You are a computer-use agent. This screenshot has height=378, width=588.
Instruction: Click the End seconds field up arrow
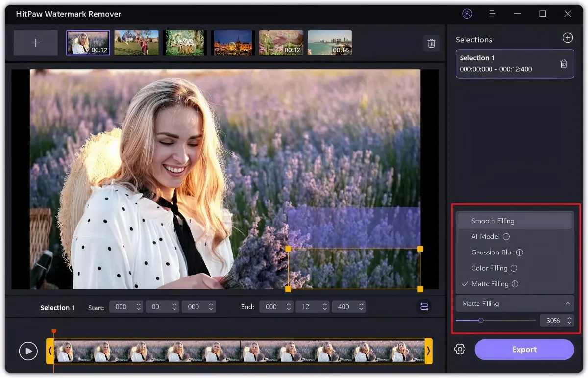coord(324,304)
